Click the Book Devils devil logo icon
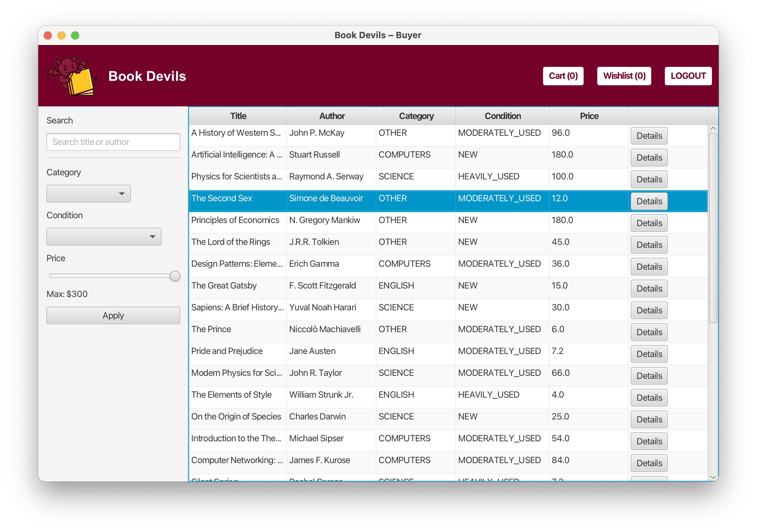The image size is (757, 532). (x=73, y=75)
